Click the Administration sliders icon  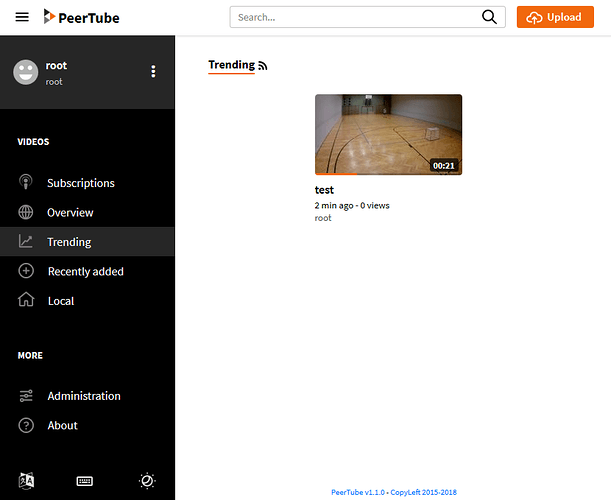[x=26, y=396]
